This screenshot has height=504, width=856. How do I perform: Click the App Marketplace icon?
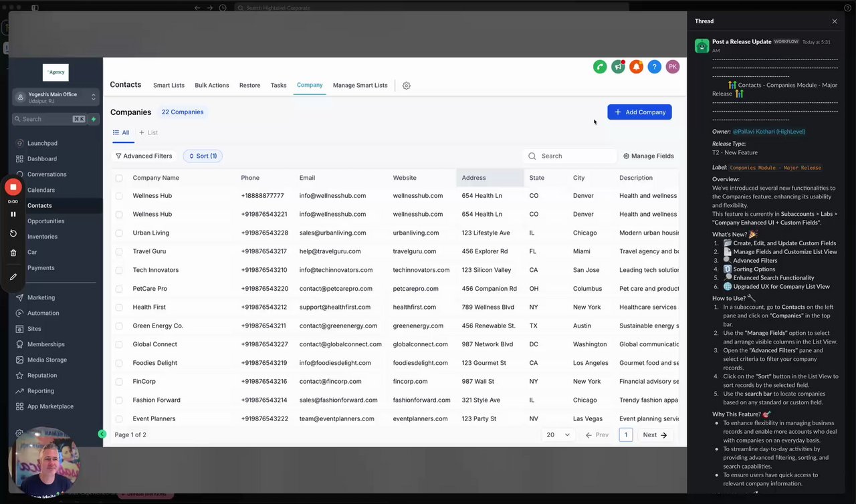pyautogui.click(x=20, y=406)
